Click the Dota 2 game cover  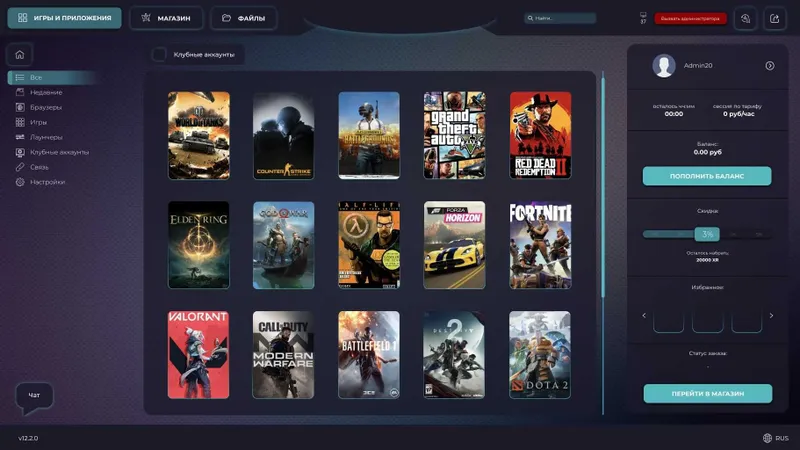click(x=540, y=355)
